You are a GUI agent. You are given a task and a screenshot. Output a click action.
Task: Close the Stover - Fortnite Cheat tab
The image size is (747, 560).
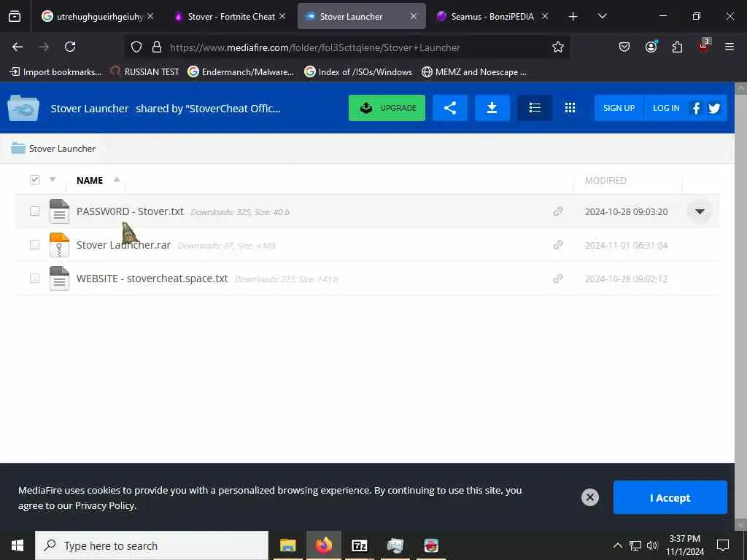[282, 16]
